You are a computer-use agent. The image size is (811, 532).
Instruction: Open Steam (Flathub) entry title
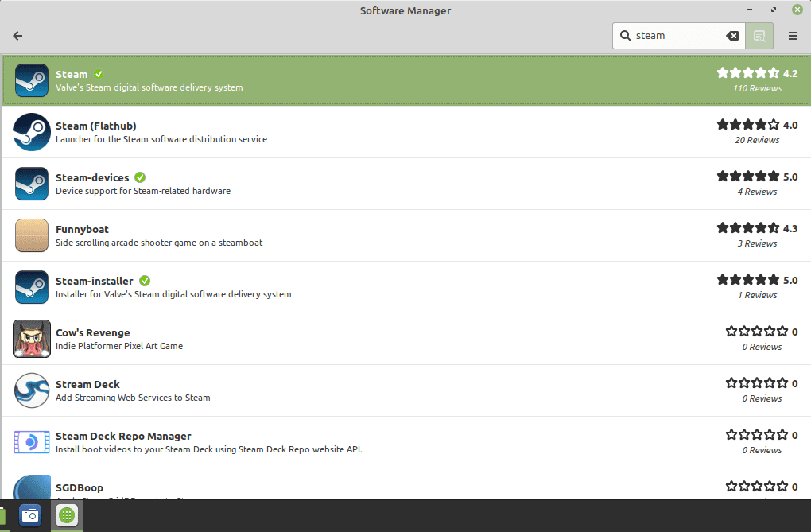[95, 126]
